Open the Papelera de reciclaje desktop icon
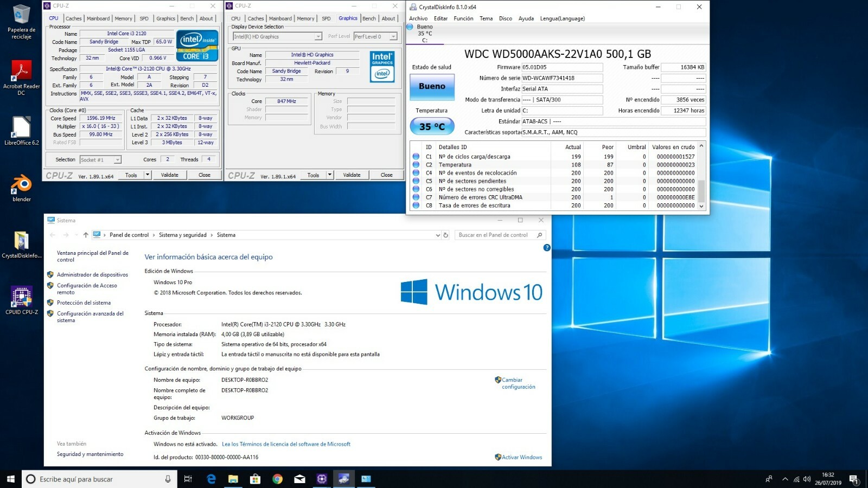The image size is (868, 488). 21,22
